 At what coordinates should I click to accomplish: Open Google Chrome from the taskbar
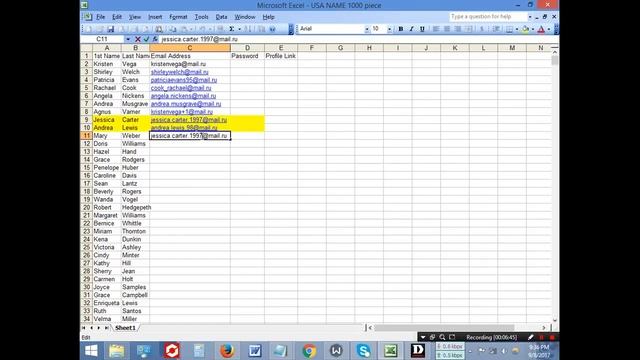click(309, 351)
